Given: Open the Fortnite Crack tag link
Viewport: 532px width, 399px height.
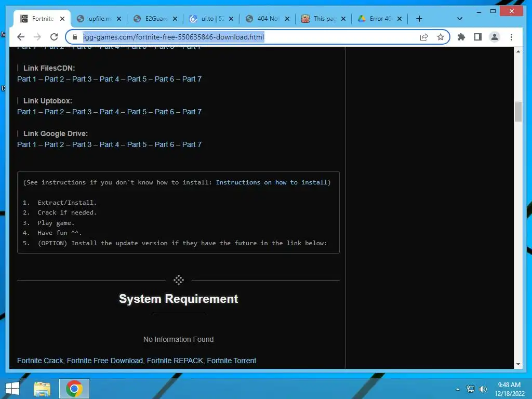Looking at the screenshot, I should point(40,361).
